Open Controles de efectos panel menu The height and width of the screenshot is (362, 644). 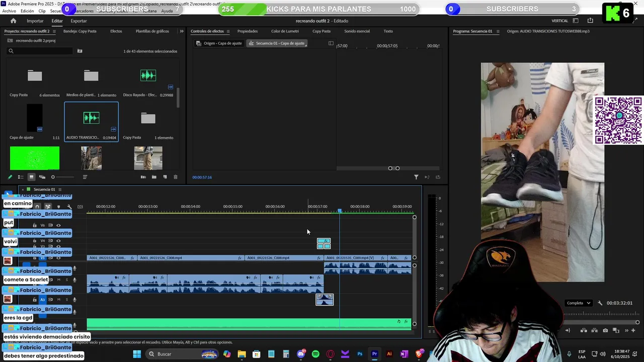pyautogui.click(x=228, y=31)
